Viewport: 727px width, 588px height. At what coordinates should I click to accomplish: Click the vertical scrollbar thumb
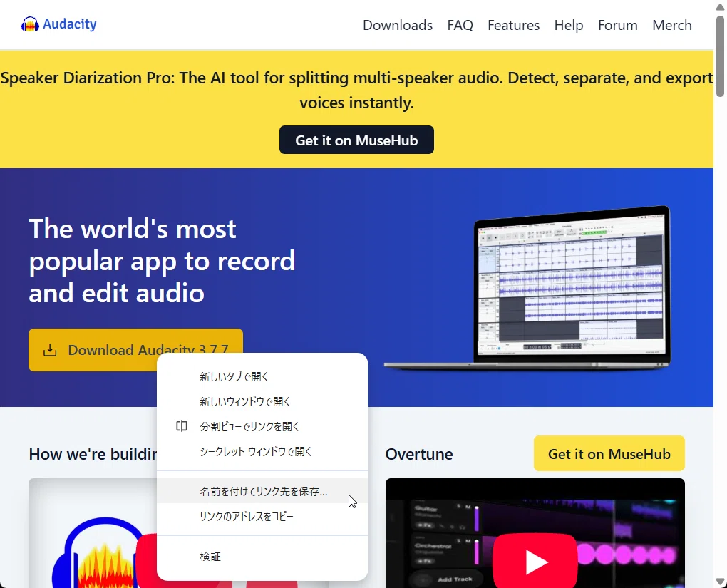click(x=720, y=56)
